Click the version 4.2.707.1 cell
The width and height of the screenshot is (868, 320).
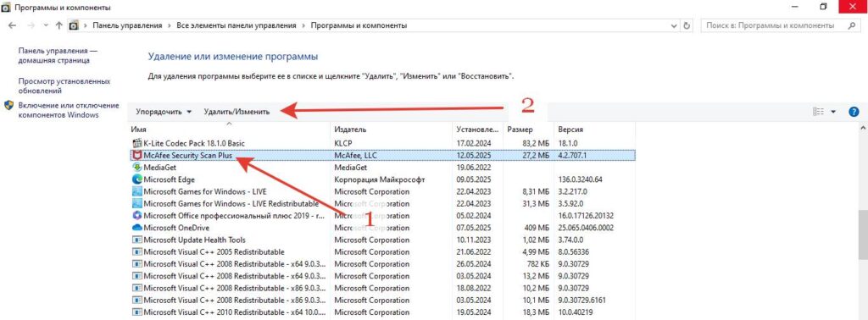point(572,155)
